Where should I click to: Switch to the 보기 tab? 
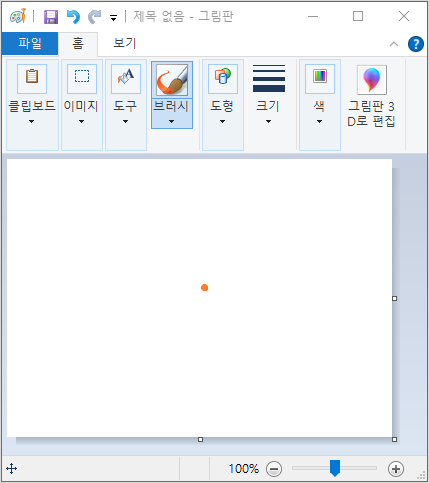click(x=125, y=43)
